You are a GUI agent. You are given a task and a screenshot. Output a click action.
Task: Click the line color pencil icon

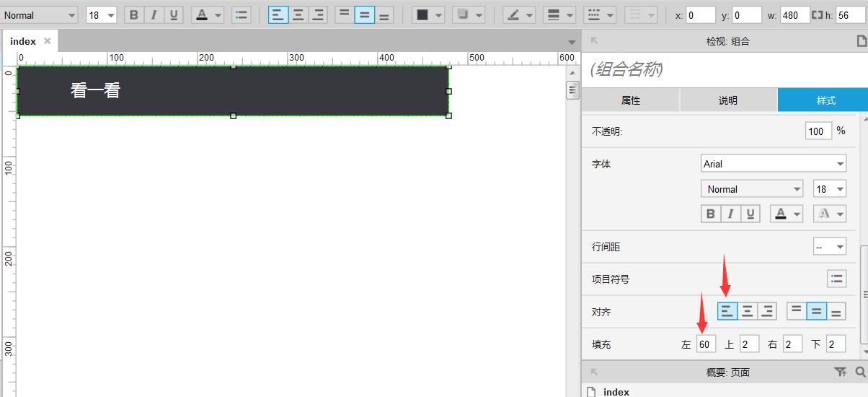click(x=513, y=15)
